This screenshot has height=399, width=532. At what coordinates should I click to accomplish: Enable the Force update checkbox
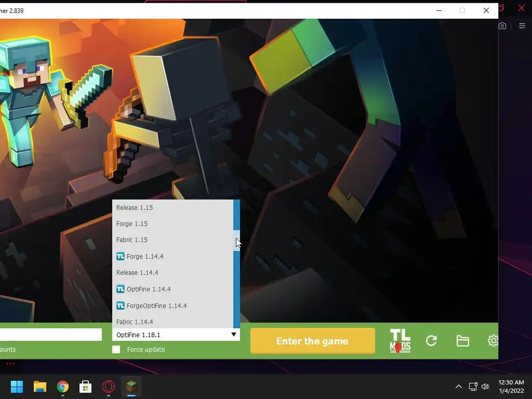click(116, 350)
